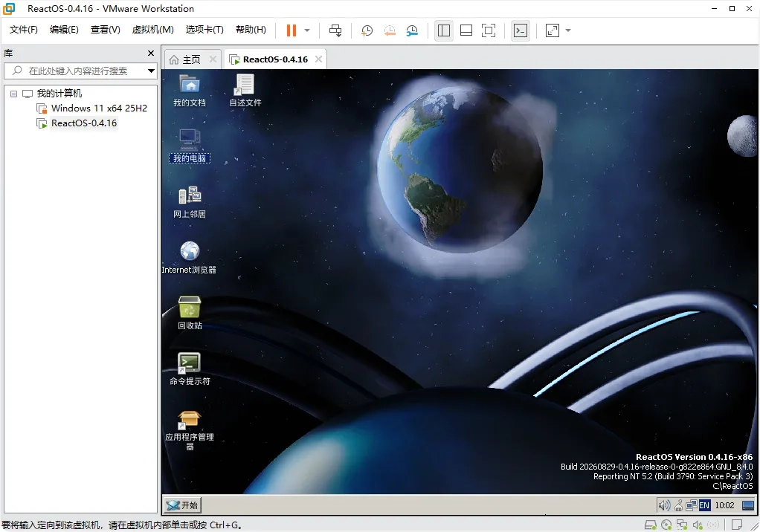The height and width of the screenshot is (532, 760).
Task: Open the 帮助(H) menu
Action: [251, 30]
